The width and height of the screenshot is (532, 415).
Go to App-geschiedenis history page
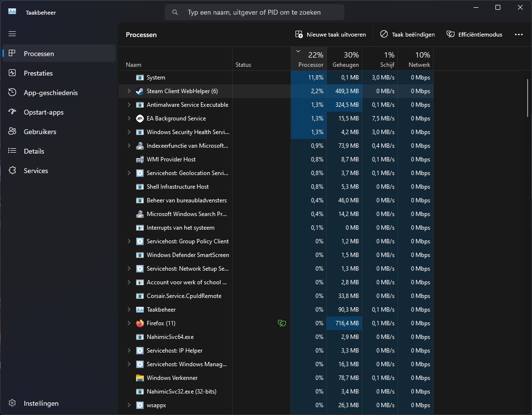[59, 93]
